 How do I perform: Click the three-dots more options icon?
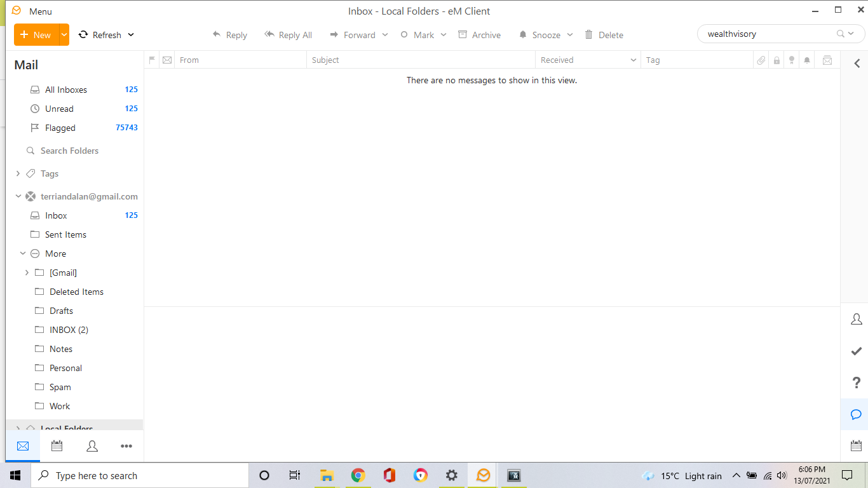(x=126, y=446)
